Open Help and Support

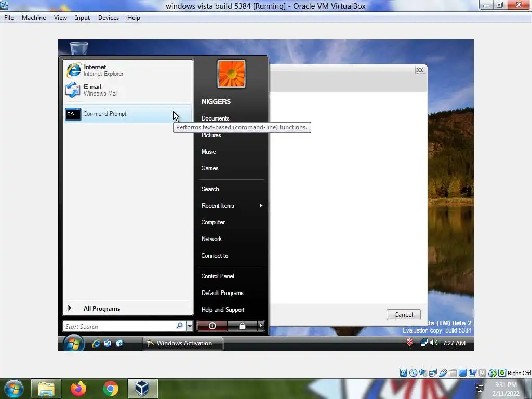(223, 310)
